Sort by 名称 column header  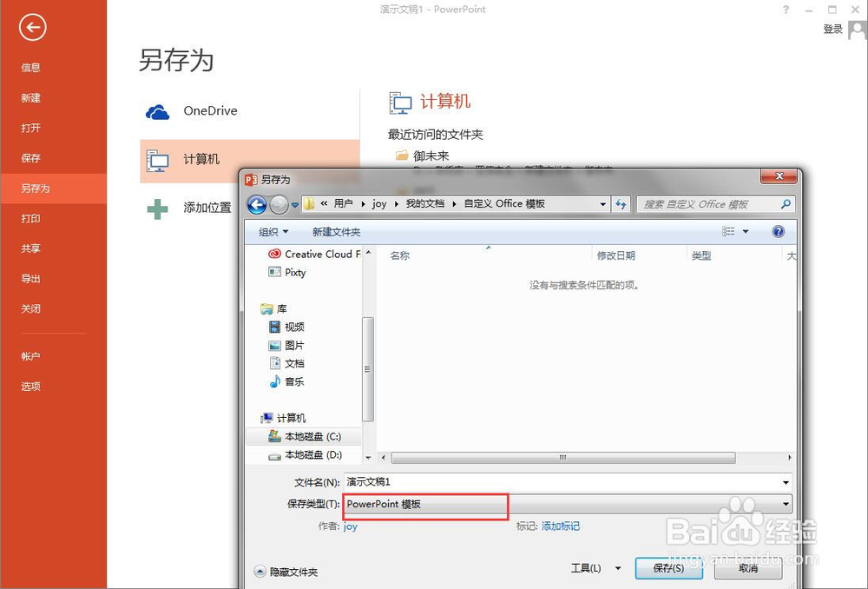click(x=399, y=255)
